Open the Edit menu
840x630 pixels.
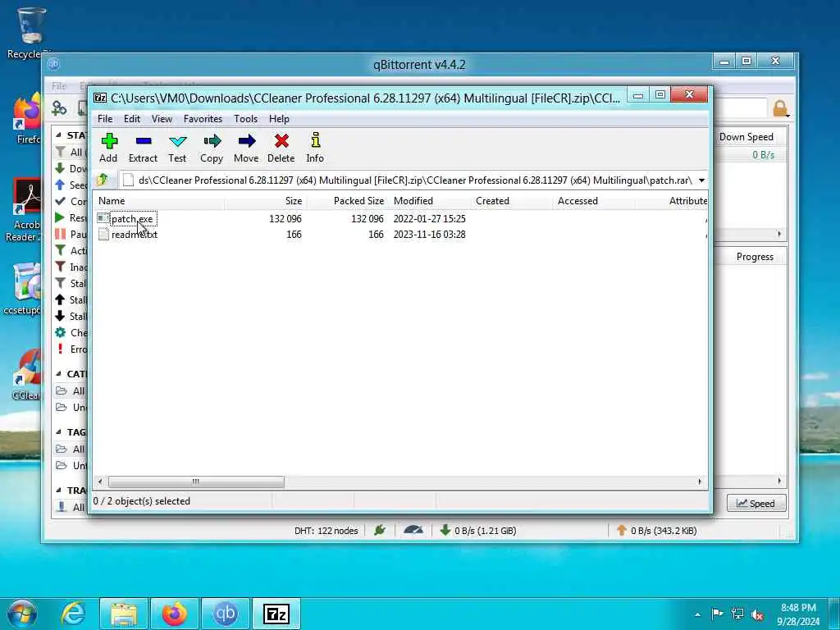tap(132, 119)
